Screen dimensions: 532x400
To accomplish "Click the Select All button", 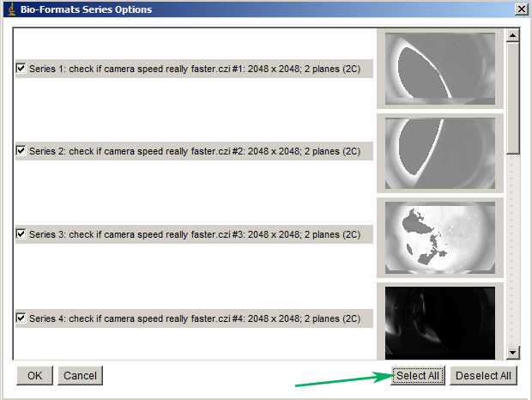I will click(418, 375).
